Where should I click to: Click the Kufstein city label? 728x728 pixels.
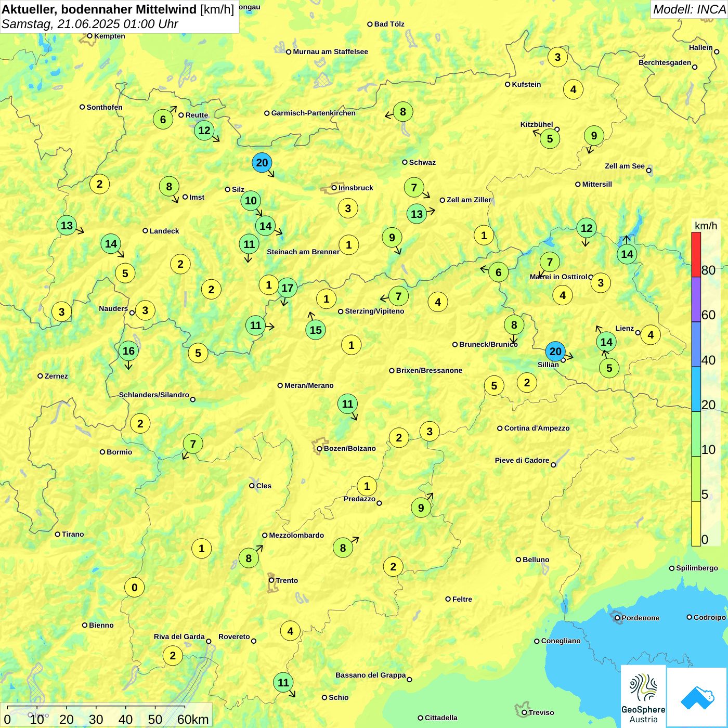coord(526,84)
